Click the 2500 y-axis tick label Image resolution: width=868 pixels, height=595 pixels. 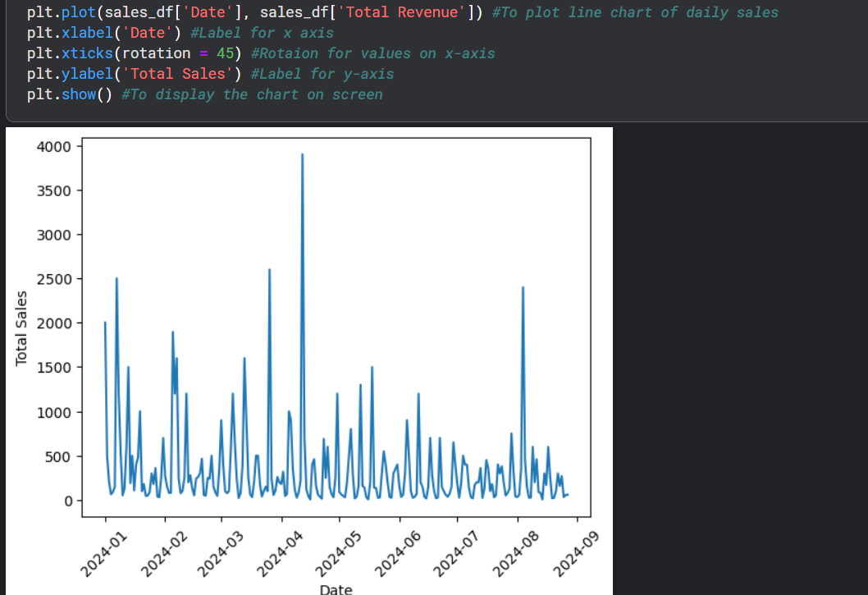pyautogui.click(x=53, y=279)
